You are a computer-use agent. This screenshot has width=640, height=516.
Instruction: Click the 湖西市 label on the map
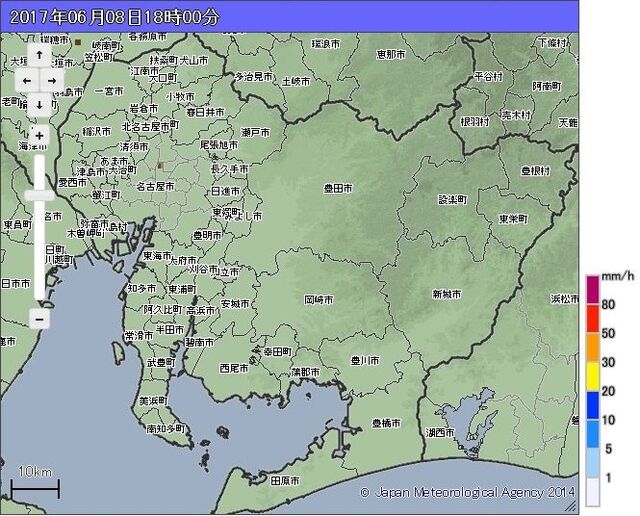pyautogui.click(x=440, y=432)
